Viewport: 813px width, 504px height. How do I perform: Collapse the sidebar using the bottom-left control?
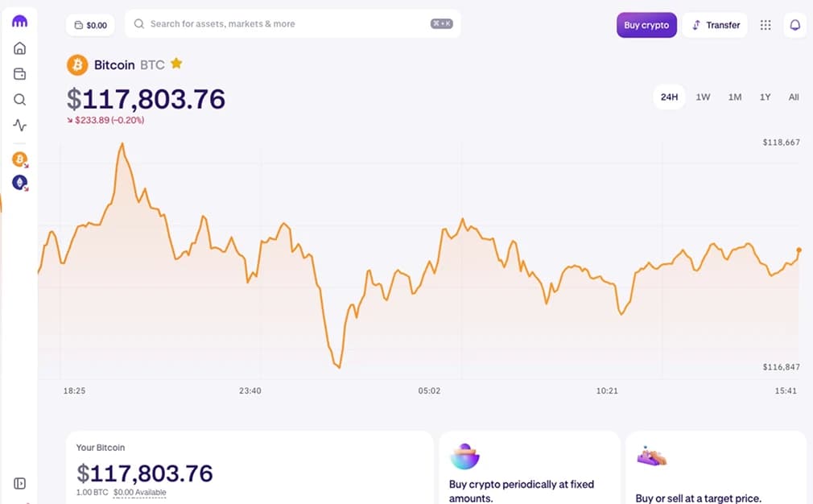[19, 483]
